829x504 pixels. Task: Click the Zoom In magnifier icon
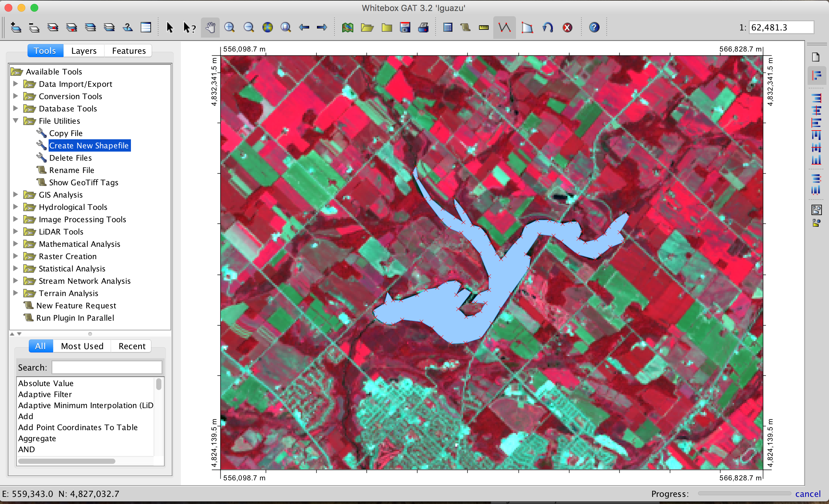[x=229, y=28]
